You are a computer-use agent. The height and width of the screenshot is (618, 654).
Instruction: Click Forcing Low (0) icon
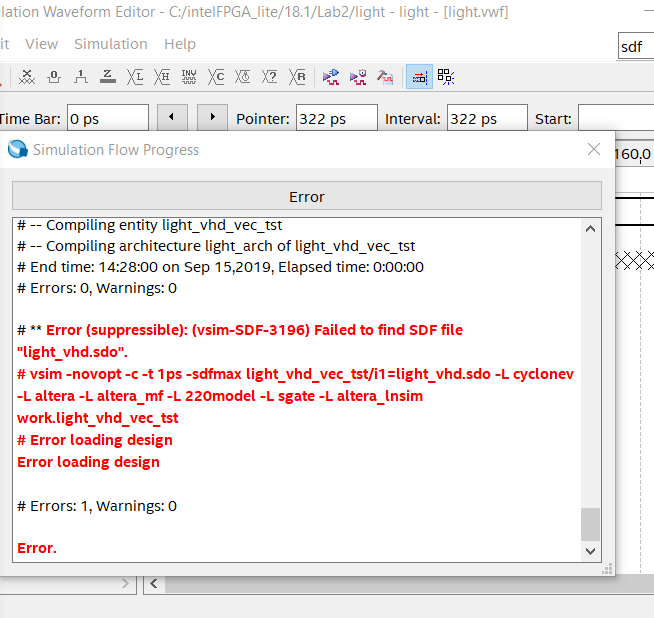(x=54, y=77)
